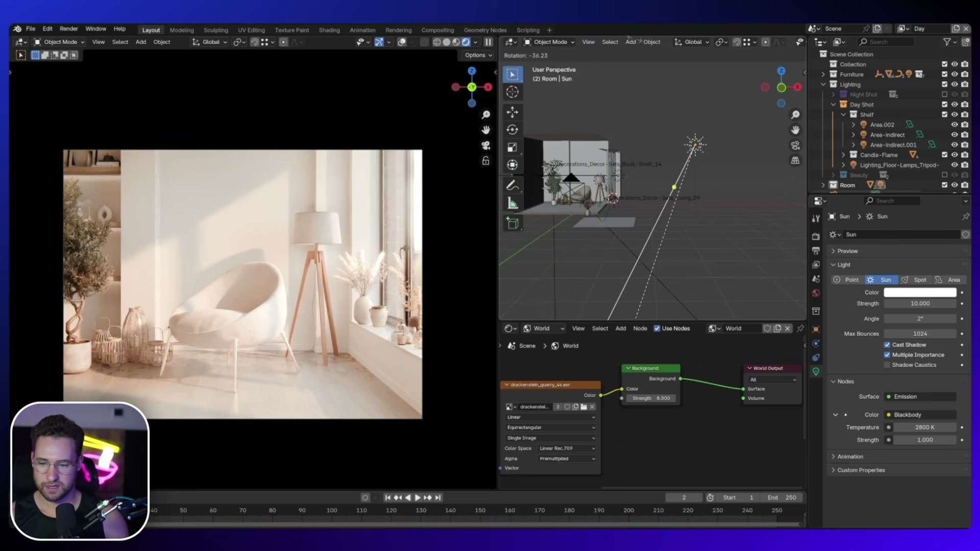The image size is (980, 551).
Task: Open the node editor Node menu
Action: coord(640,329)
